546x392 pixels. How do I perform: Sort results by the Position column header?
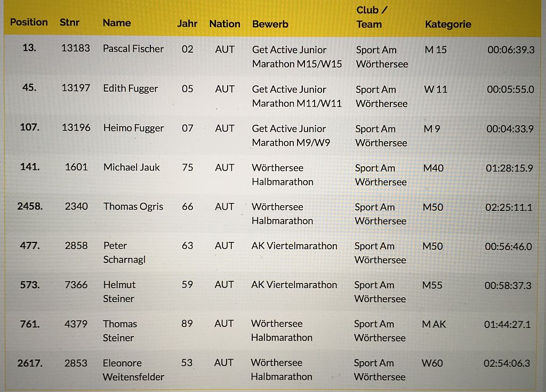pyautogui.click(x=29, y=22)
